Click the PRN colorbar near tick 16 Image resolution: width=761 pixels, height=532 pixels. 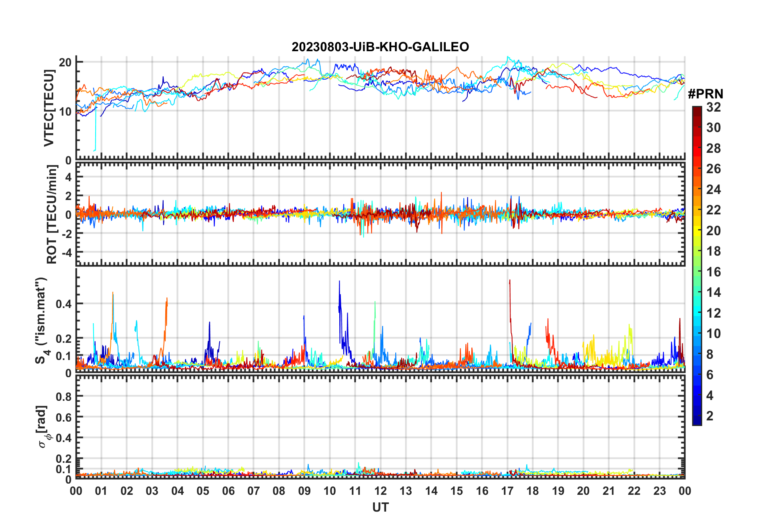697,272
